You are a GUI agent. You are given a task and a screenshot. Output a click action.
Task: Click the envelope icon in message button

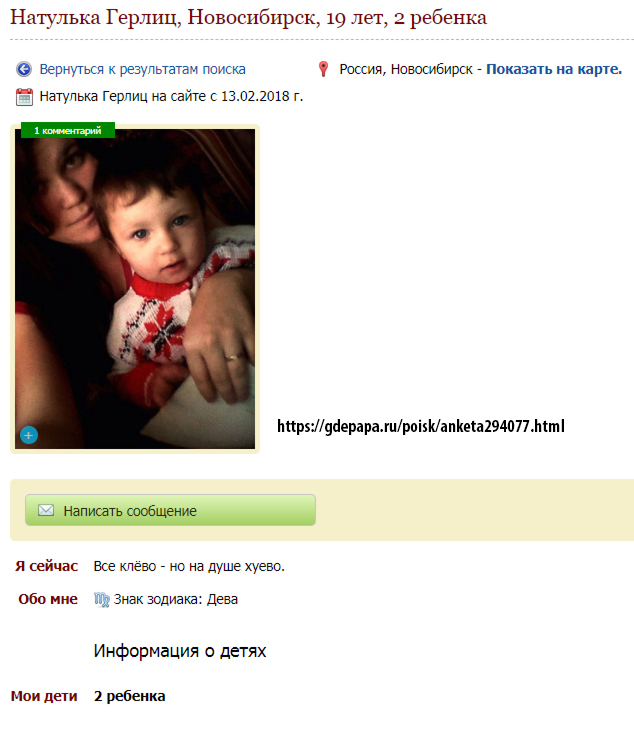46,510
